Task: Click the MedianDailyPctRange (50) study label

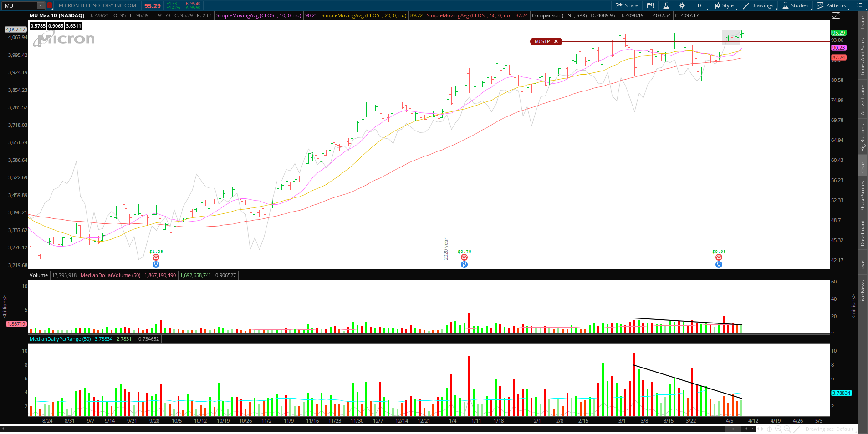Action: pyautogui.click(x=60, y=339)
